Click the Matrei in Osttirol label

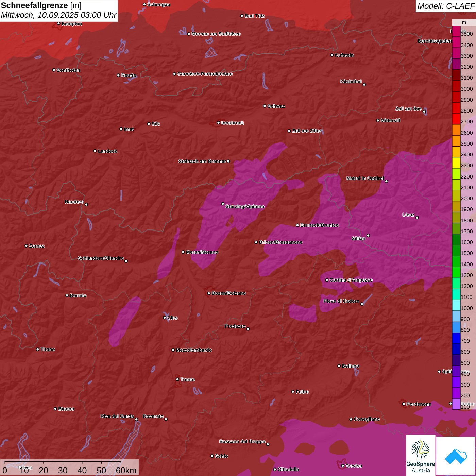pos(365,178)
